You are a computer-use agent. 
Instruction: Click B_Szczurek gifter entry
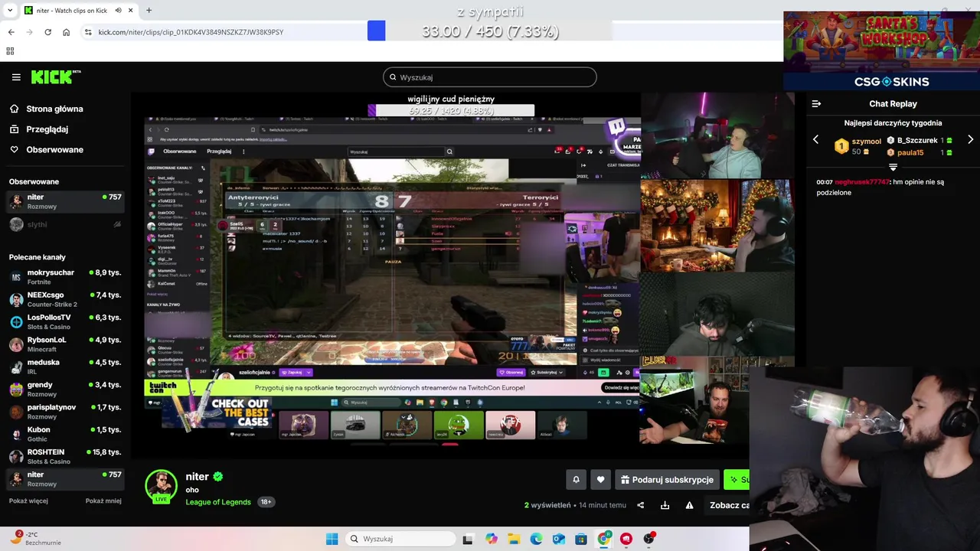pyautogui.click(x=919, y=141)
